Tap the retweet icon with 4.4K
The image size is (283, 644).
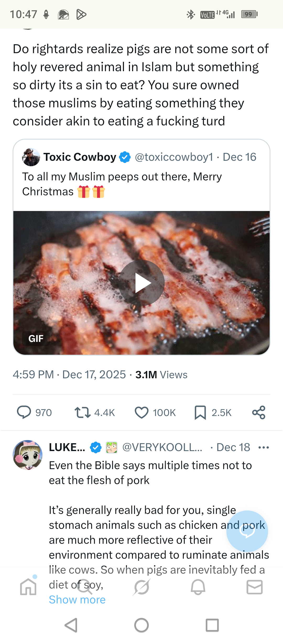click(x=83, y=413)
